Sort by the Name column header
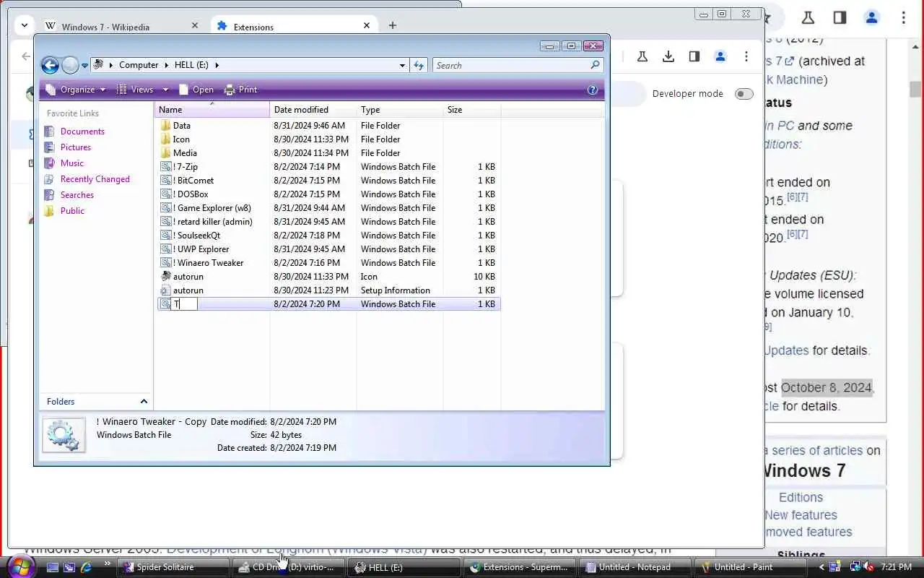The width and height of the screenshot is (924, 578). click(212, 110)
